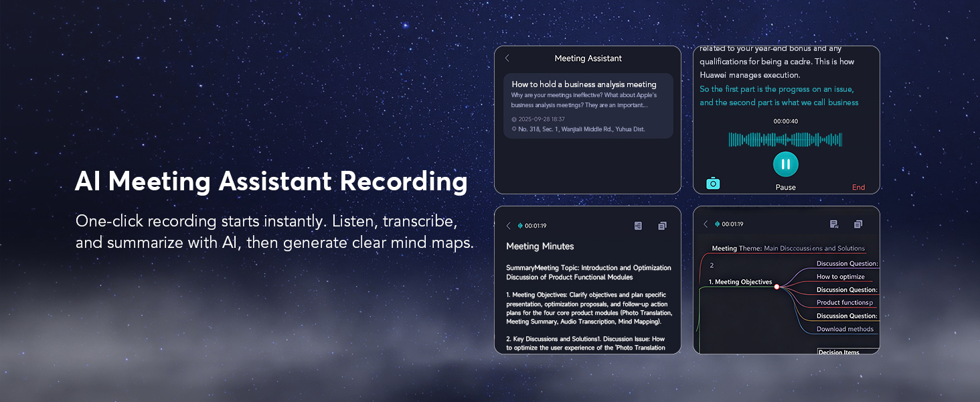Click the 00:00:40 recording timer
The image size is (980, 402).
coord(786,121)
